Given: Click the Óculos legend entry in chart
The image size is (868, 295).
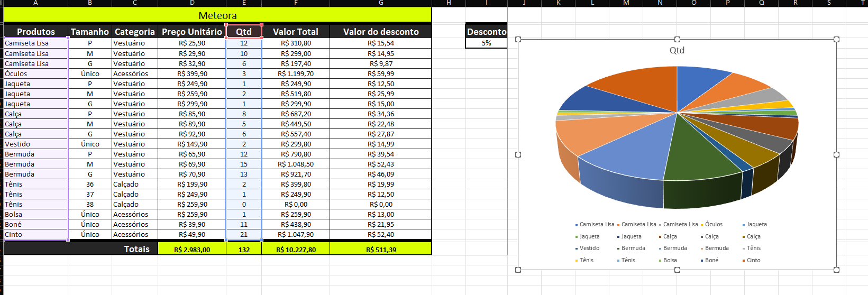Looking at the screenshot, I should 711,224.
